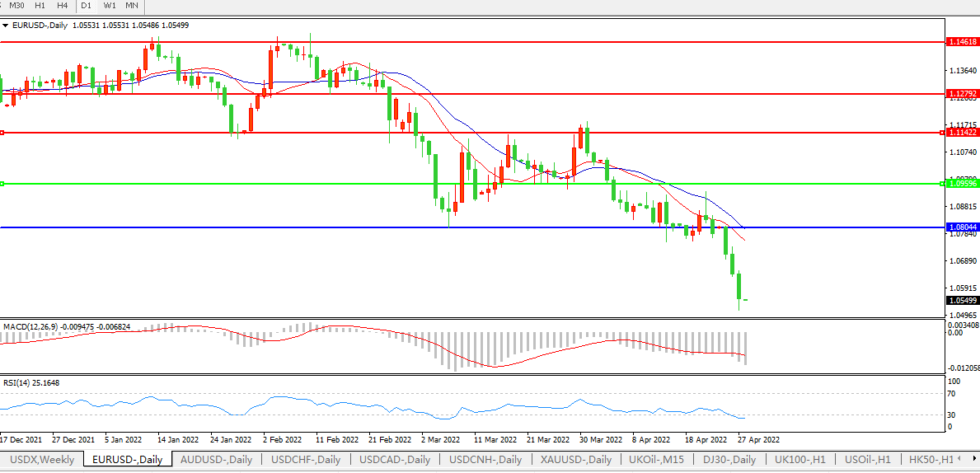Expand the EURUSD-,Daily chart title arrow
Screen dimensions: 980x473
pos(5,26)
